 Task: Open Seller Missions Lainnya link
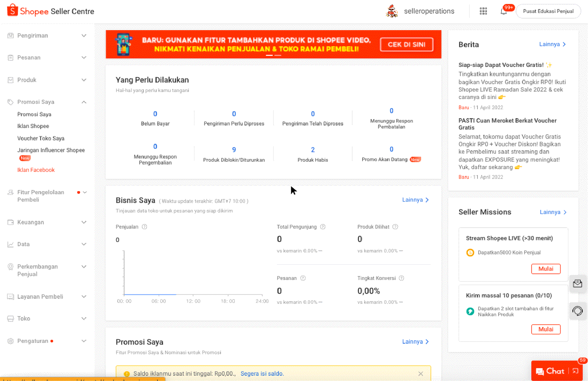click(553, 212)
